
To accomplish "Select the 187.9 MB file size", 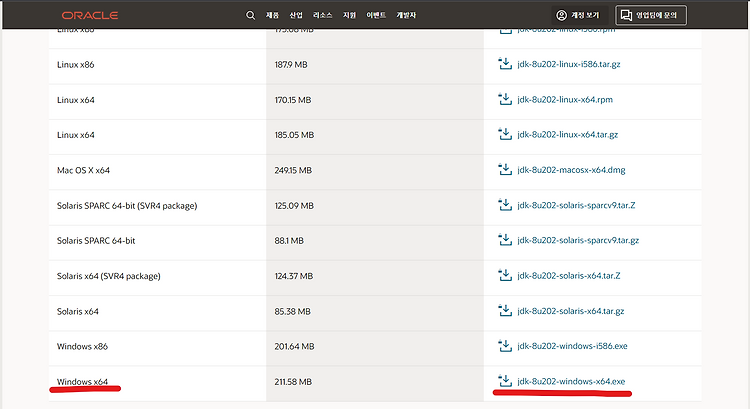I will 291,65.
